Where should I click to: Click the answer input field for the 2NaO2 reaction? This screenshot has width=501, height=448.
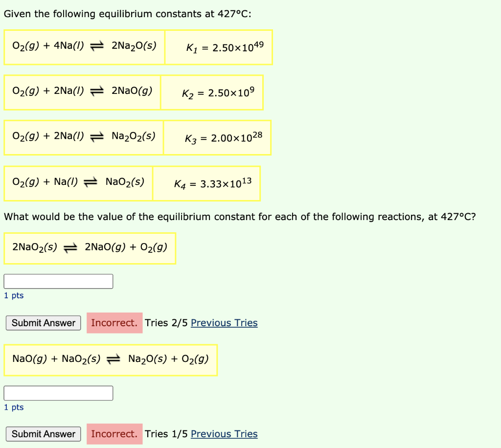coord(58,281)
